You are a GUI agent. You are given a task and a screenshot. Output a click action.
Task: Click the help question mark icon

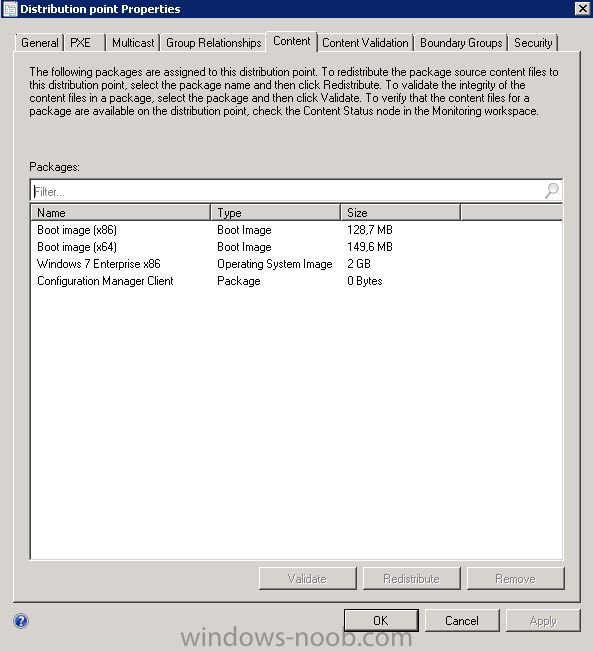[21, 621]
